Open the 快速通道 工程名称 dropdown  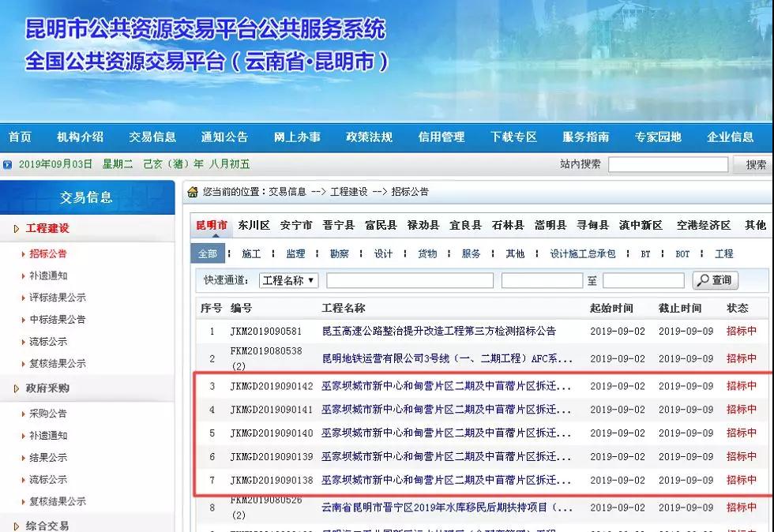coord(288,280)
